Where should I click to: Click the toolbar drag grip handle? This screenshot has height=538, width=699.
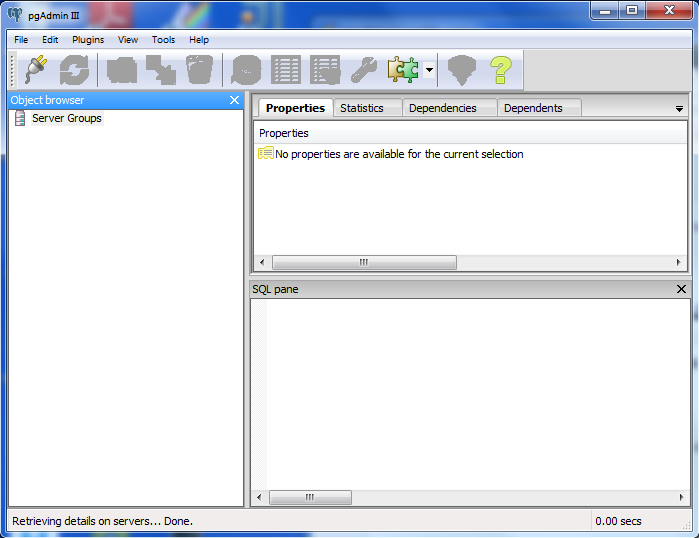[x=12, y=70]
